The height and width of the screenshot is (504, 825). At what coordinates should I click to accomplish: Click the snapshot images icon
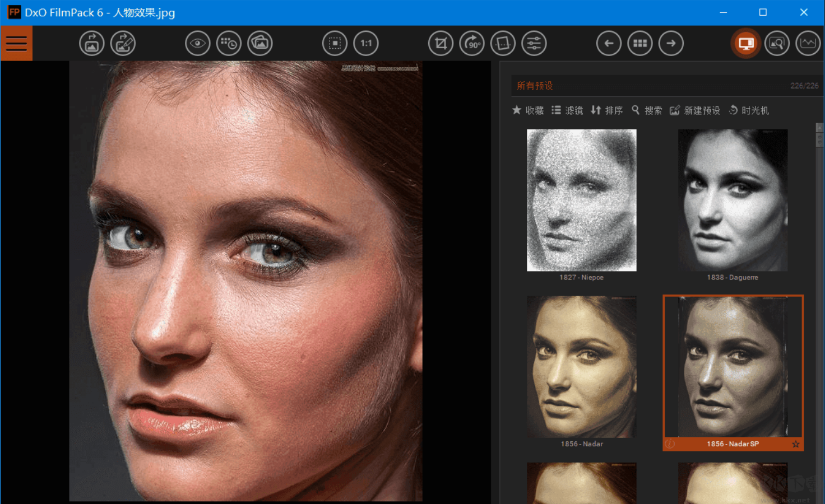click(260, 43)
